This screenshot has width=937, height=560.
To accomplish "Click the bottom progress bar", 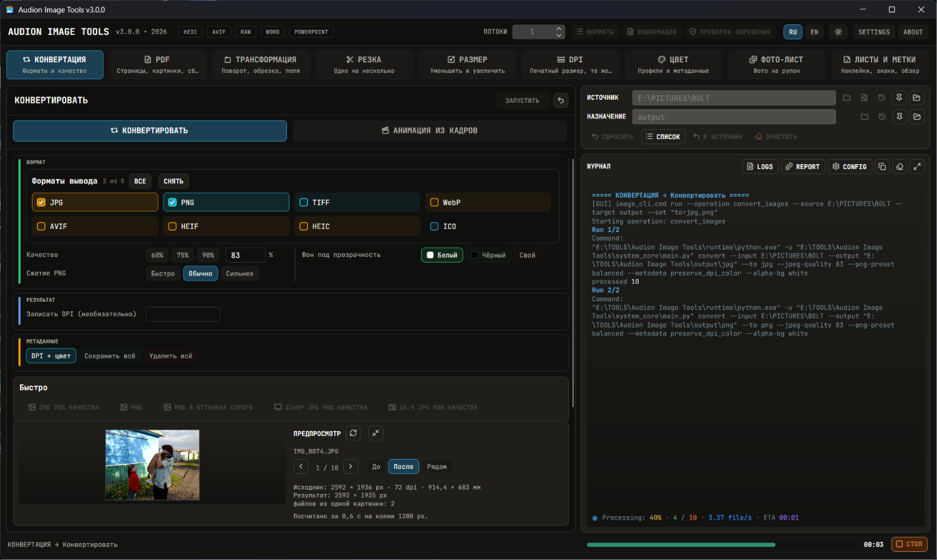I will coord(722,544).
